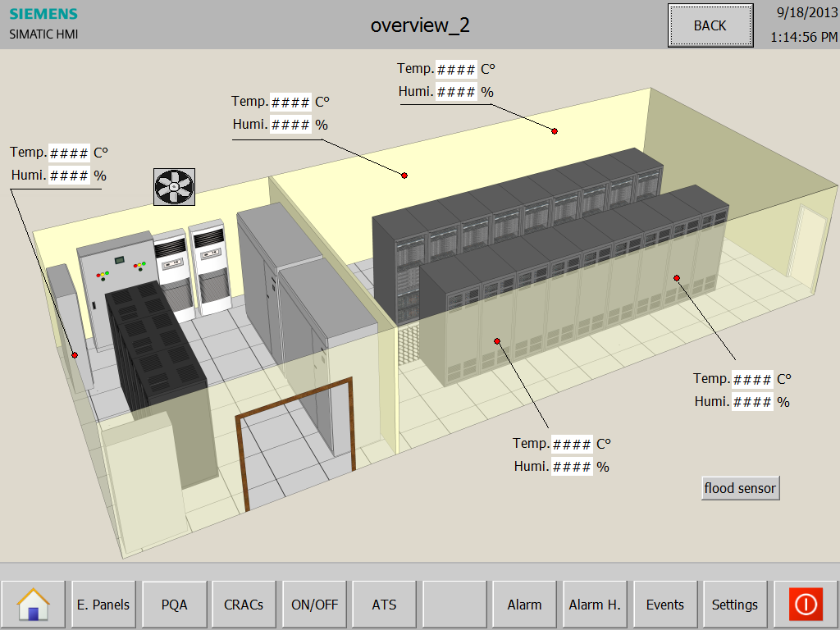This screenshot has width=840, height=630.
Task: Click the red power shutdown icon
Action: click(x=806, y=605)
